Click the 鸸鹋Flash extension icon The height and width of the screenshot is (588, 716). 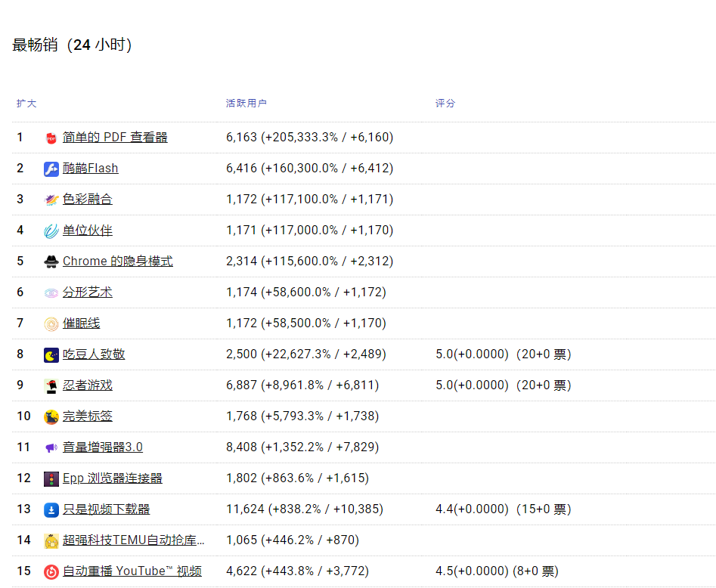point(51,169)
